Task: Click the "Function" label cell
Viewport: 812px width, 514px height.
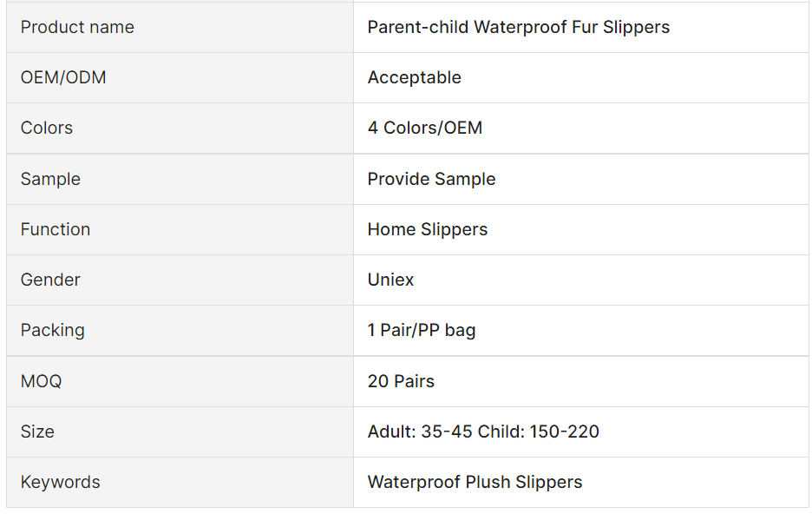Action: point(56,229)
